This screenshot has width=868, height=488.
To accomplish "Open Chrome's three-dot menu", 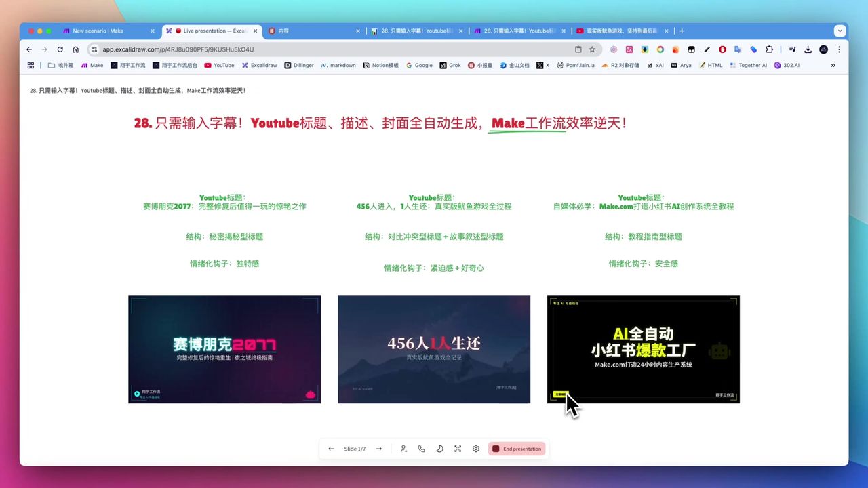I will click(x=840, y=49).
